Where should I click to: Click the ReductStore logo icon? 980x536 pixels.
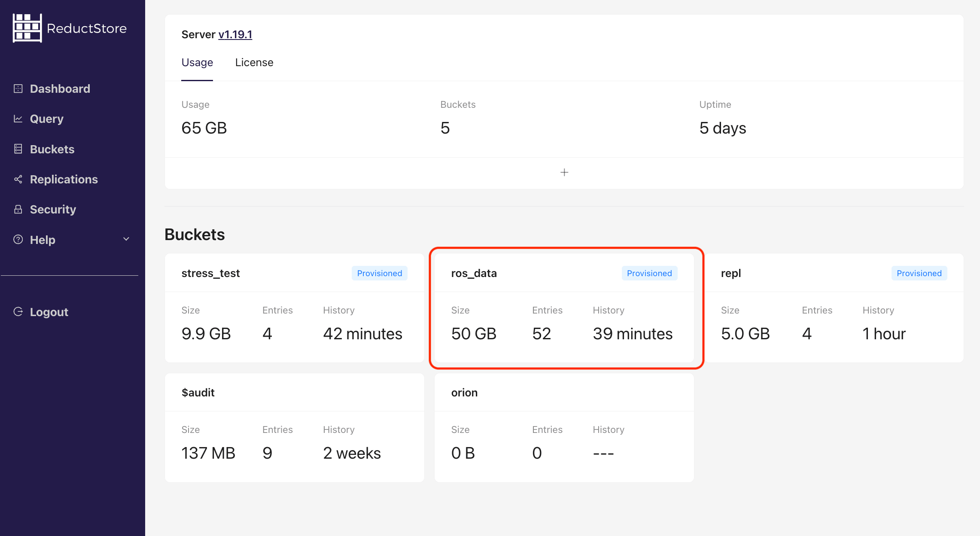[27, 28]
